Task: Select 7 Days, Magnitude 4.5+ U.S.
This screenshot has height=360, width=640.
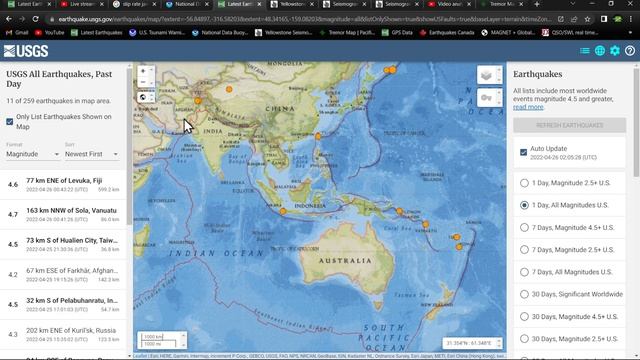Action: coord(524,227)
